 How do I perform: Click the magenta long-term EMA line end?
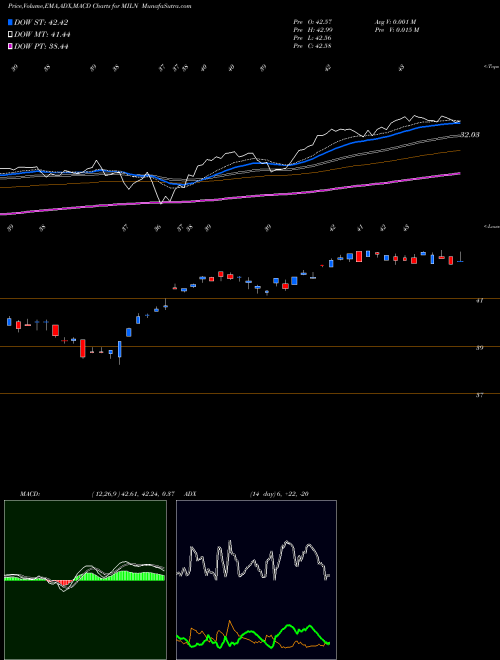point(458,173)
